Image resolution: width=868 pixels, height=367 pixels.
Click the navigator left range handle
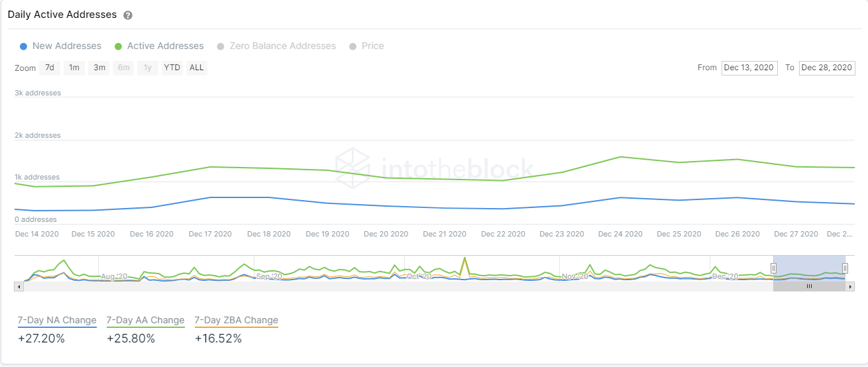pyautogui.click(x=773, y=268)
